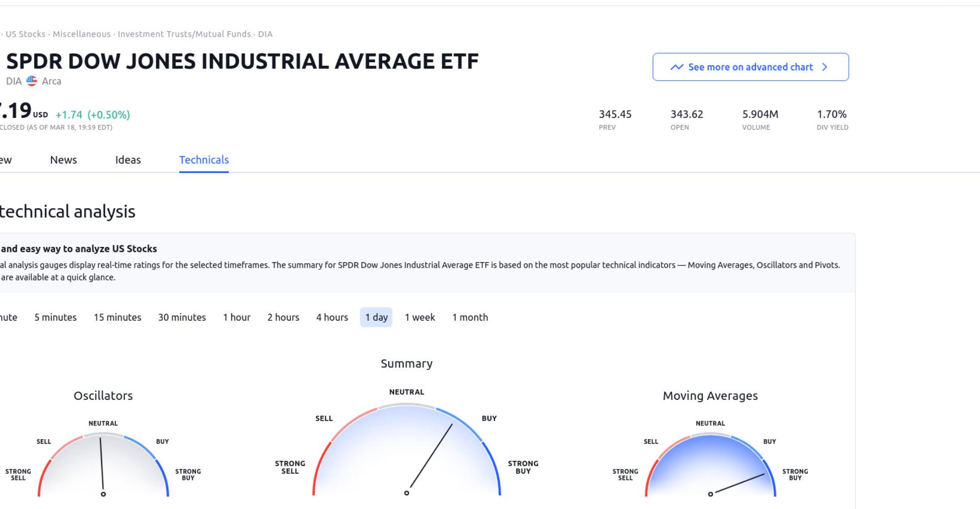Screen dimensions: 980x509
Task: Click the Oscillators gauge
Action: [103, 464]
